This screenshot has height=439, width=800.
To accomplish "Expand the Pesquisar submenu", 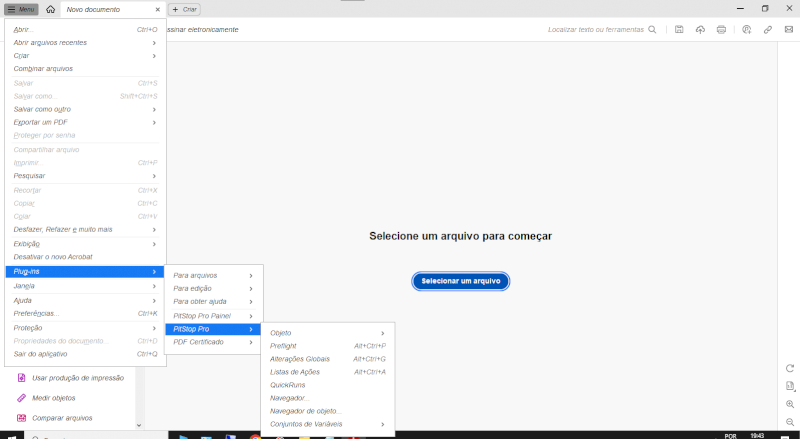I will click(x=85, y=176).
